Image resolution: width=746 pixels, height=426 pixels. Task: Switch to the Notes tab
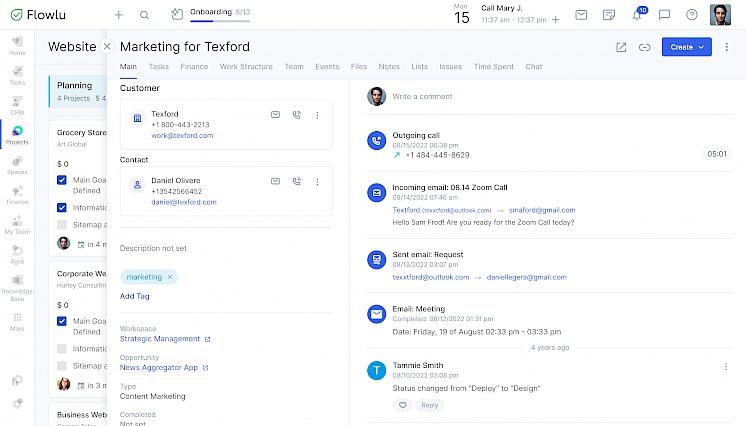pyautogui.click(x=389, y=67)
